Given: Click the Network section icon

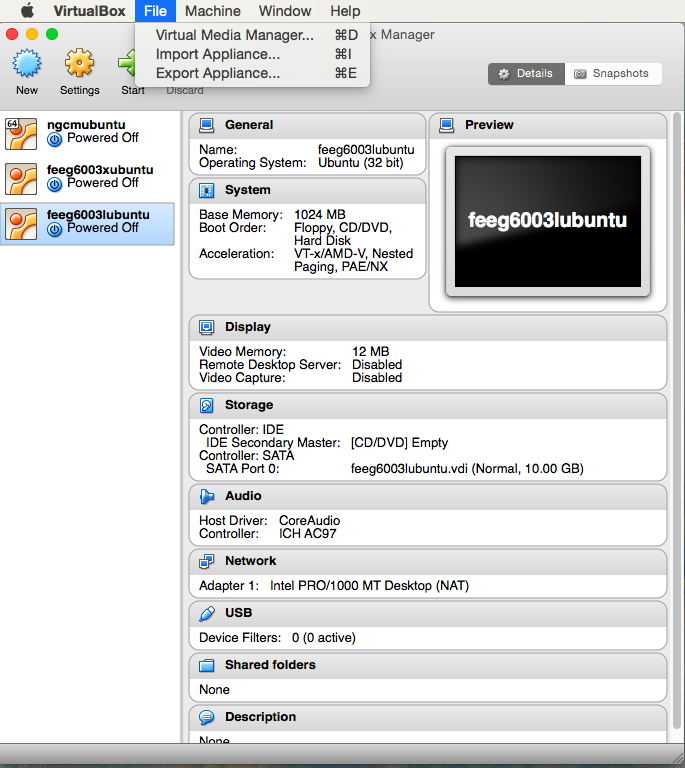Looking at the screenshot, I should pyautogui.click(x=207, y=561).
